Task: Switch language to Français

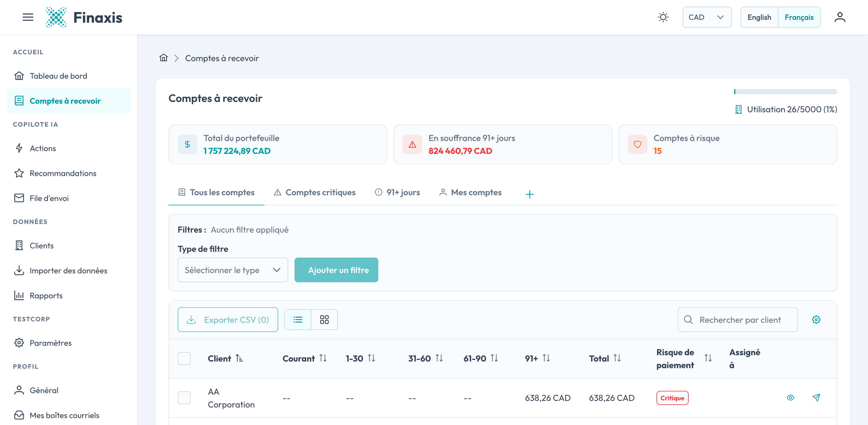Action: click(799, 17)
